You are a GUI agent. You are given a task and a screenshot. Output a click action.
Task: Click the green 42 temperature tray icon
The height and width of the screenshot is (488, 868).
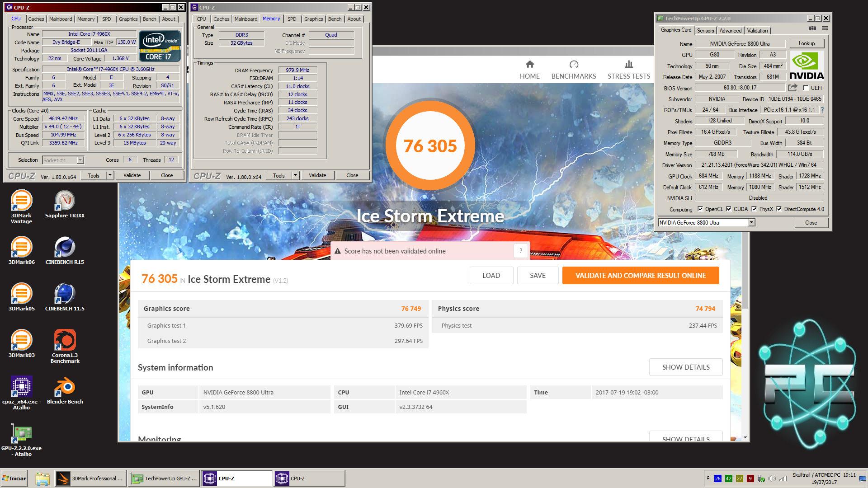pos(728,479)
